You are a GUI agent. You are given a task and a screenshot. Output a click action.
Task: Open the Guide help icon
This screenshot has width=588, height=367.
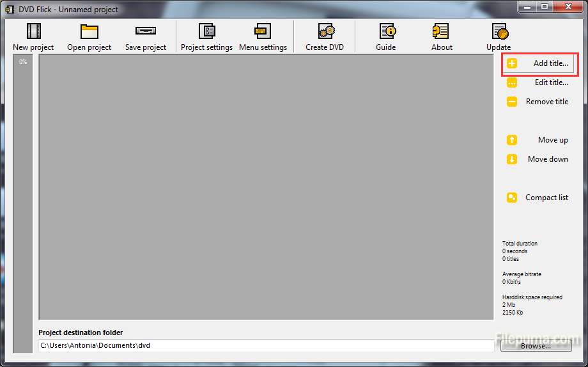pyautogui.click(x=386, y=31)
